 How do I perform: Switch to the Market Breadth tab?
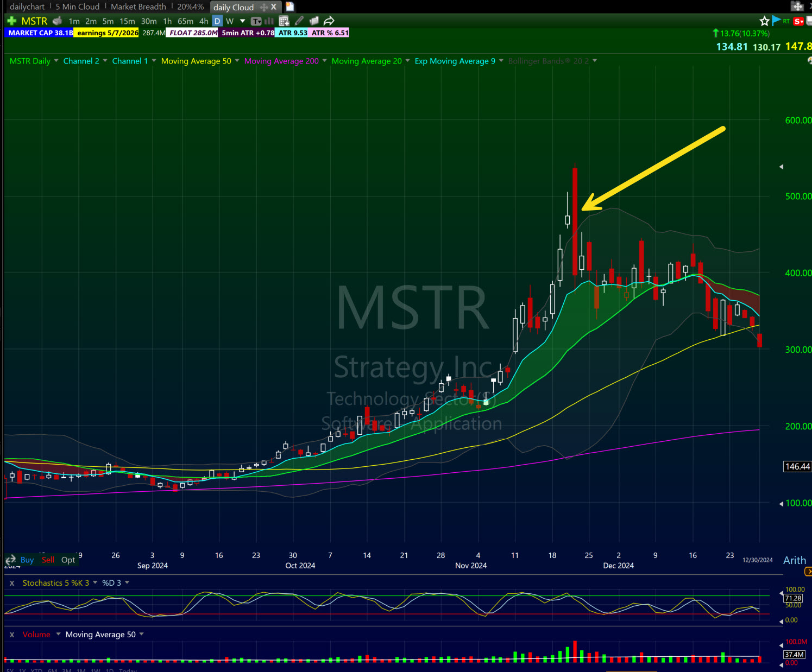138,7
